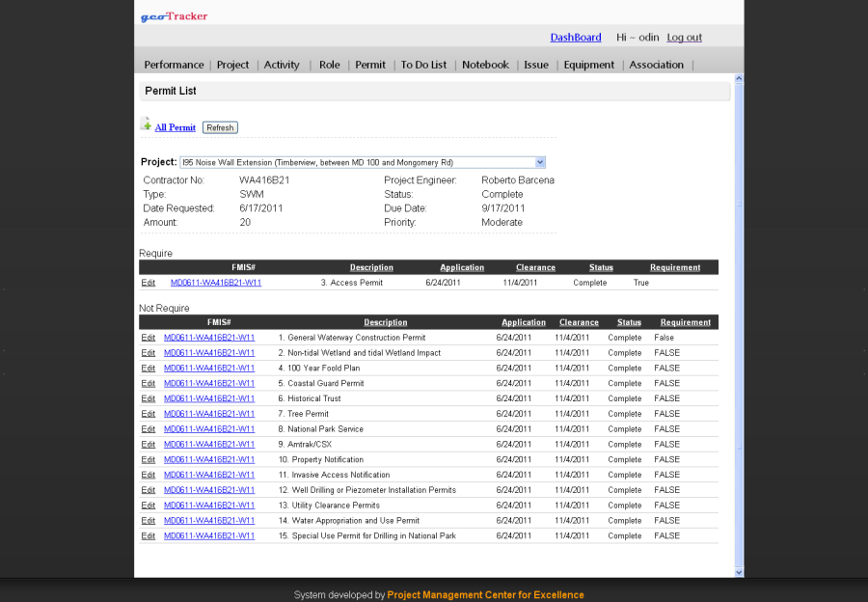The width and height of the screenshot is (868, 602).
Task: Open the Permit menu item
Action: pos(370,65)
